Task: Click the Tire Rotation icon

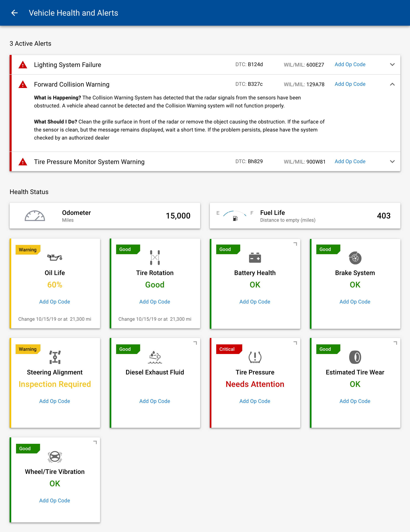Action: [155, 257]
